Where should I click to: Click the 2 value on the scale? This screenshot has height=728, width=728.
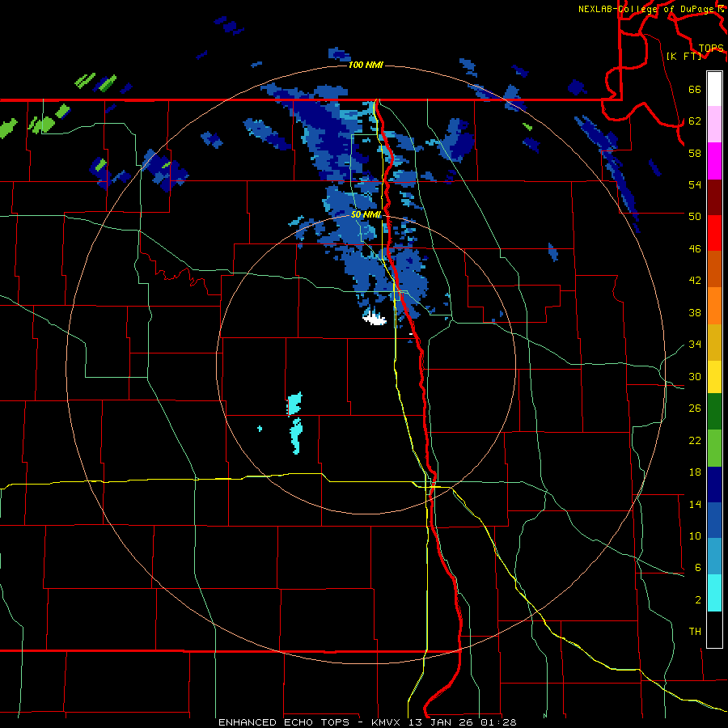[x=698, y=600]
